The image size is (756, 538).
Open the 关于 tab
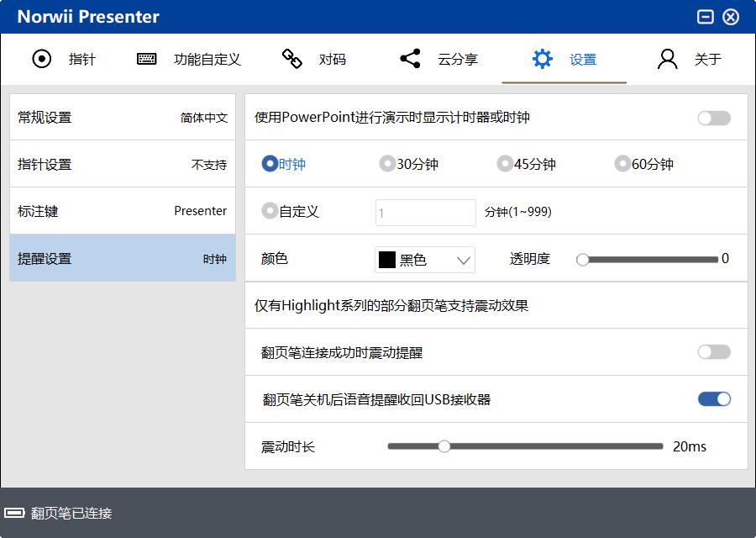(x=708, y=60)
